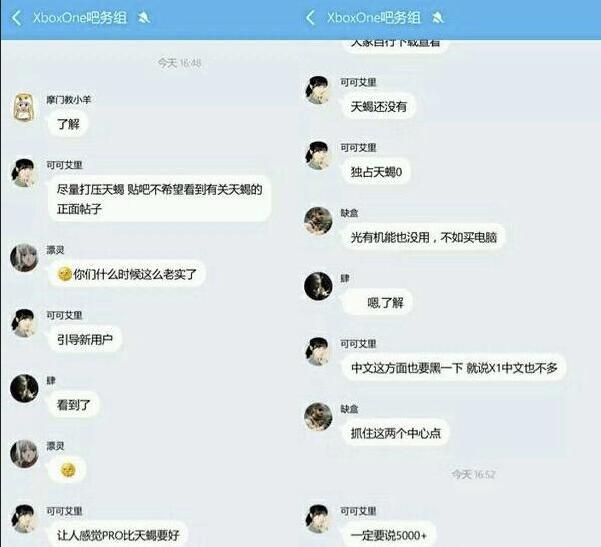Open 漂灵 avatar beside 你们什么时候这么老实了

[24, 258]
